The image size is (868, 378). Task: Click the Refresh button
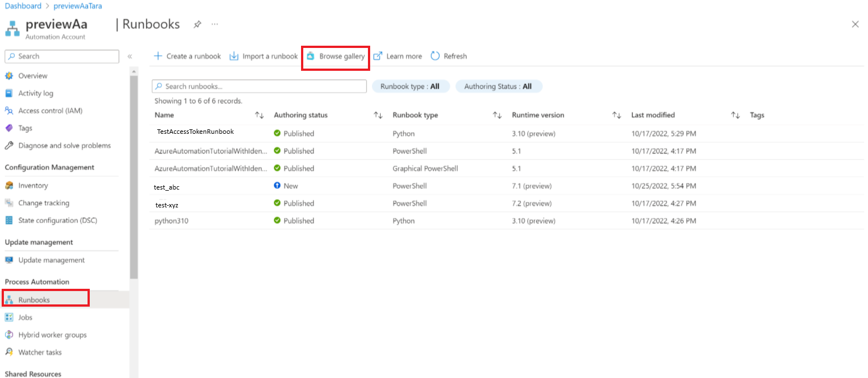tap(449, 56)
